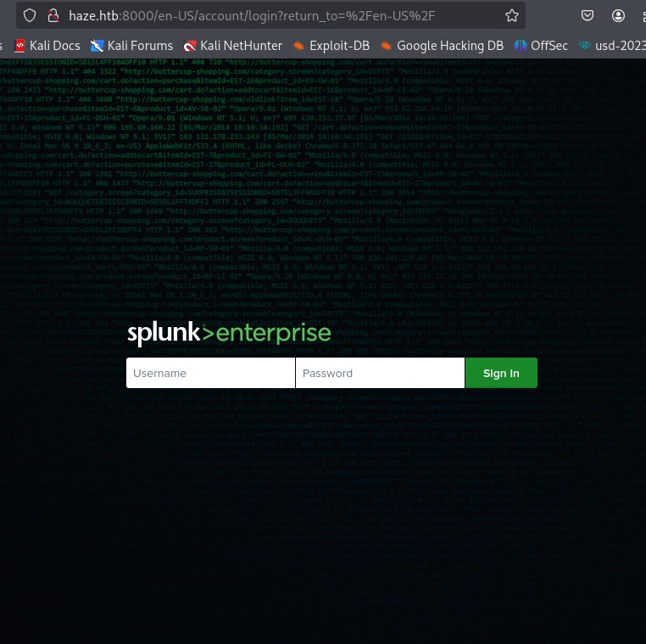
Task: Open the Google Hacking DB bookmark
Action: (442, 46)
